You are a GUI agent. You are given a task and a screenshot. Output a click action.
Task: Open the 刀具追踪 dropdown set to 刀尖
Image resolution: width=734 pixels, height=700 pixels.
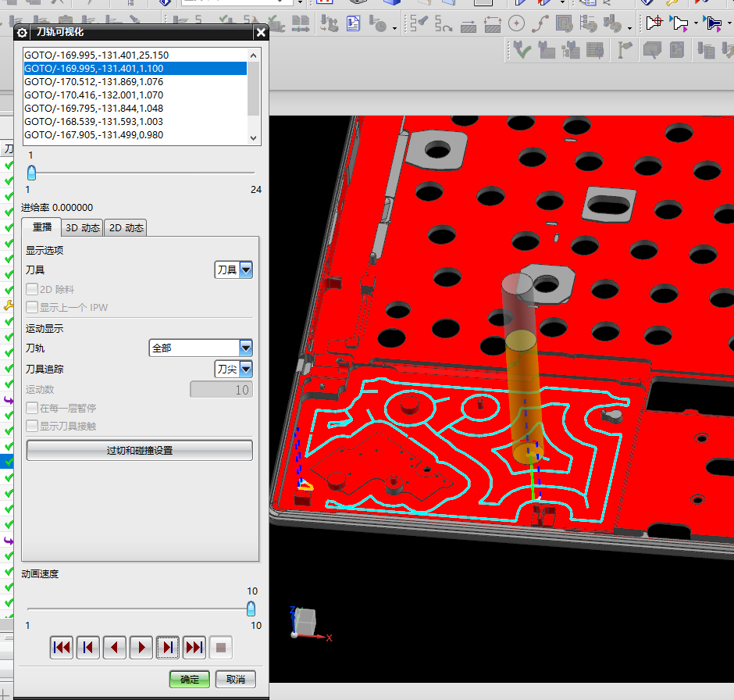pyautogui.click(x=233, y=369)
